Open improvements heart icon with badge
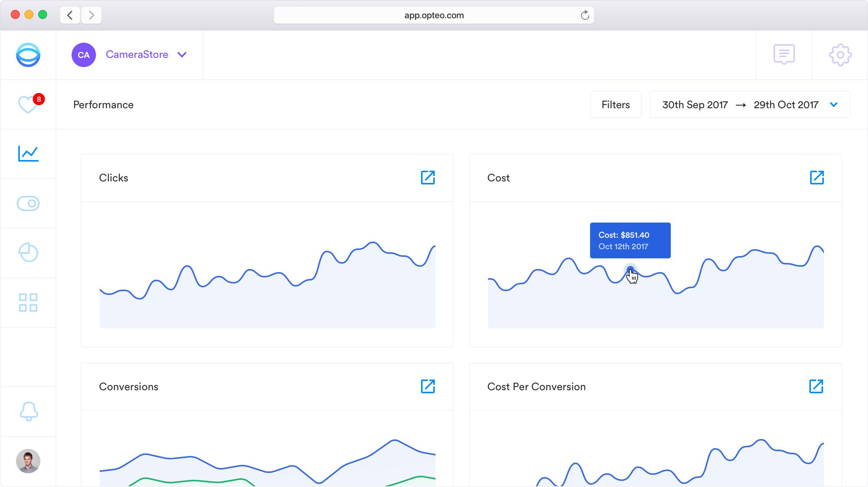Viewport: 868px width, 487px height. pos(28,104)
